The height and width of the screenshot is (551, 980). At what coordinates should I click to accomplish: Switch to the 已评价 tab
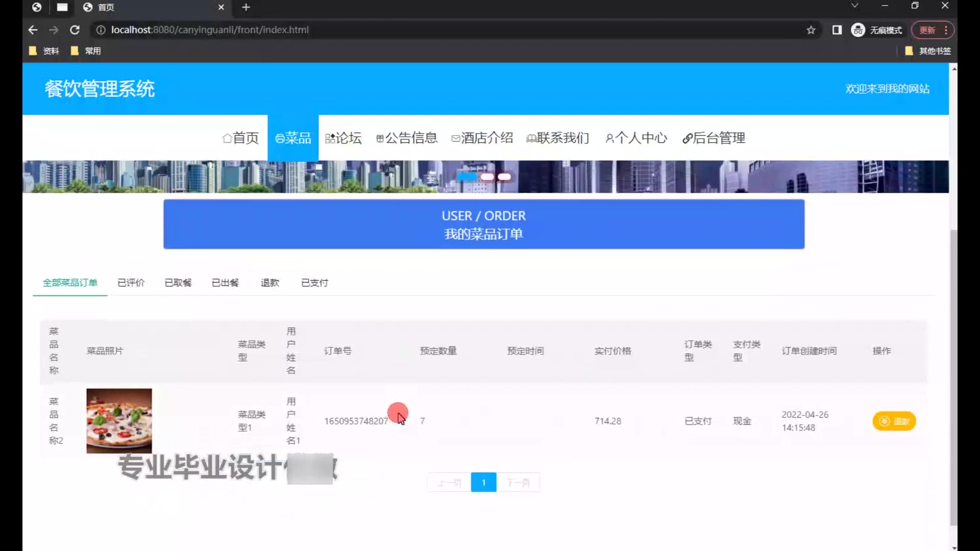(131, 283)
